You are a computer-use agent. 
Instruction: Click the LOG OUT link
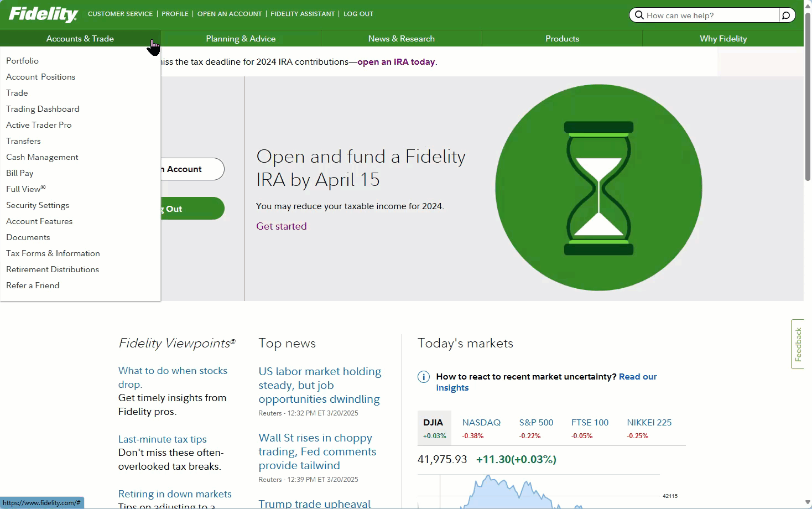[358, 14]
